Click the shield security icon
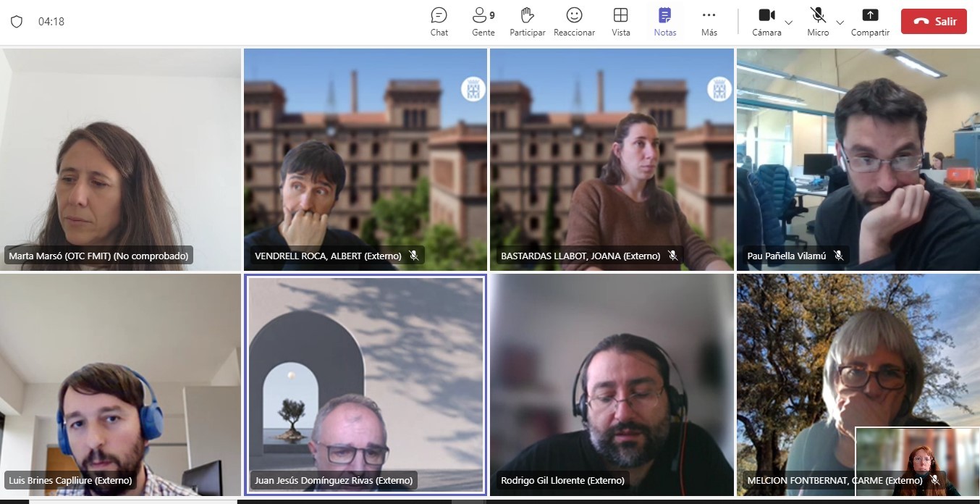This screenshot has height=504, width=980. (17, 22)
